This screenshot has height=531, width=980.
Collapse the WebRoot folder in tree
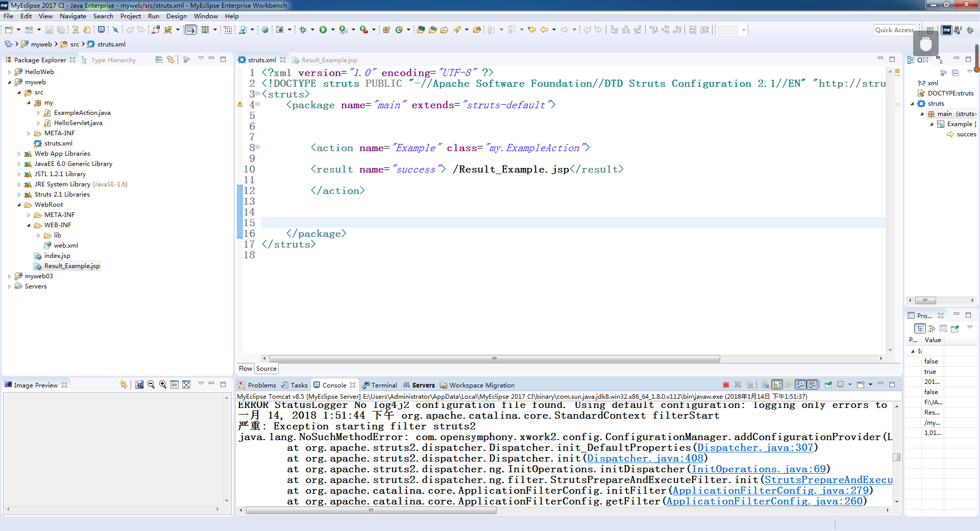click(19, 205)
